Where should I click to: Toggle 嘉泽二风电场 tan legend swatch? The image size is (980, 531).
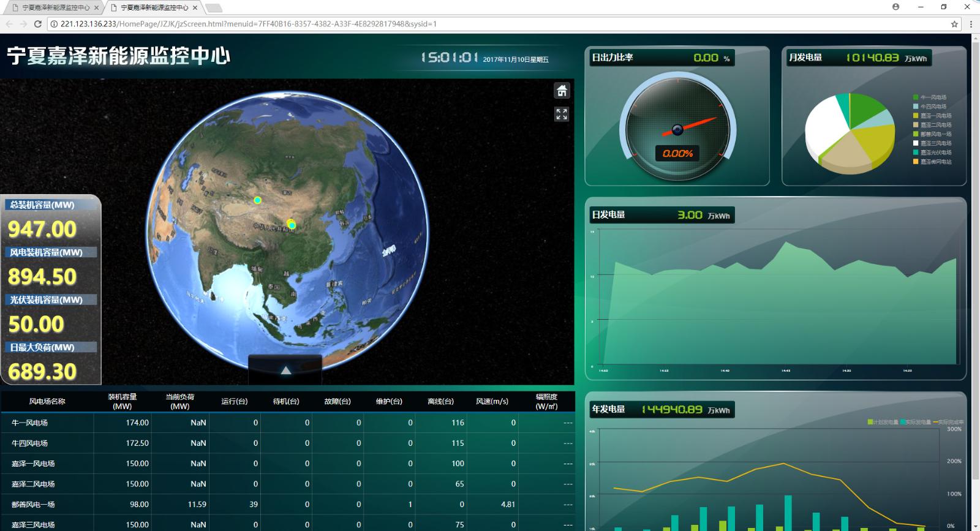(916, 125)
